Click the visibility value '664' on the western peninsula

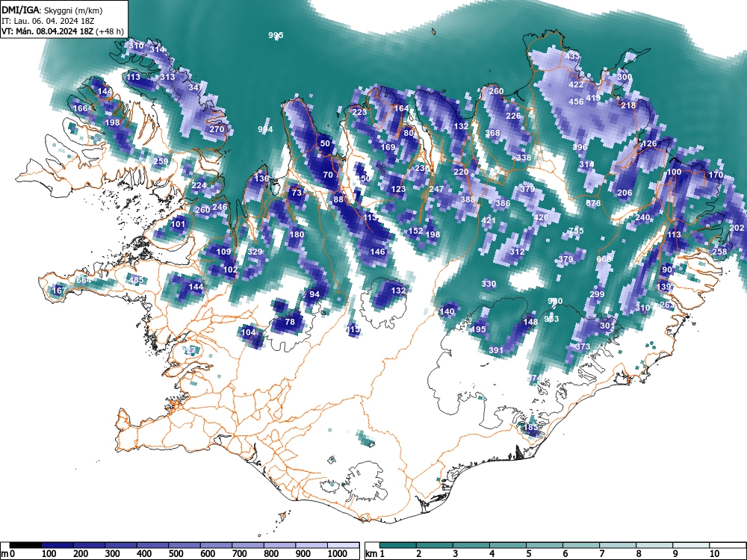[x=84, y=280]
